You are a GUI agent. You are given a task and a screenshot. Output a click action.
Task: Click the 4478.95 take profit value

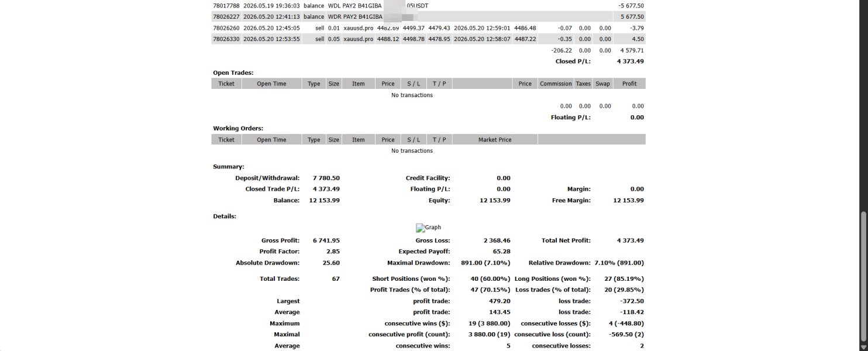point(439,39)
